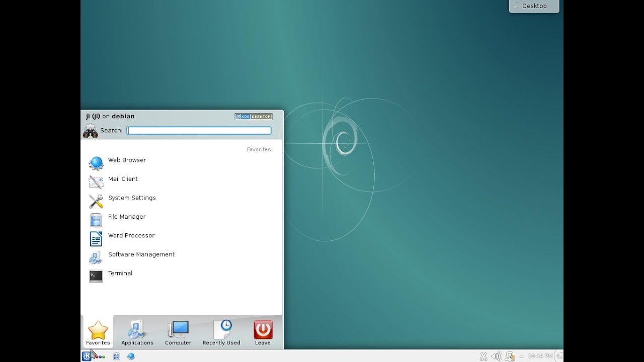Switch to the Computer tab
644x362 pixels.
click(x=178, y=333)
